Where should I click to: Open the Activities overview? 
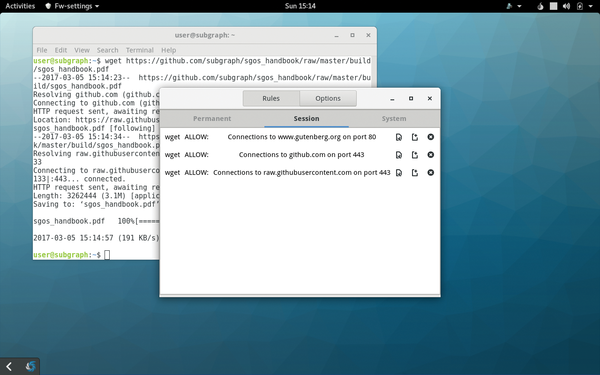[x=20, y=6]
